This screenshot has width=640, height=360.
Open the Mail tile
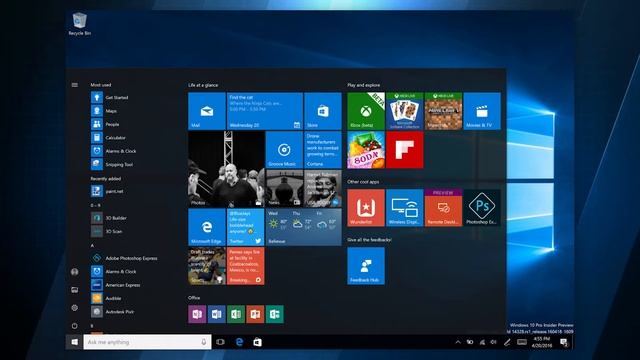[207, 111]
